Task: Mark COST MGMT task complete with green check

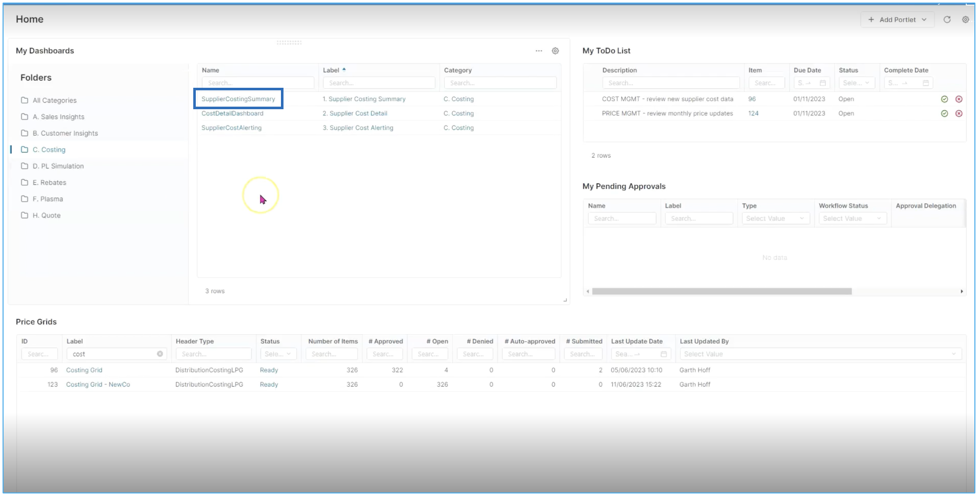Action: tap(944, 99)
